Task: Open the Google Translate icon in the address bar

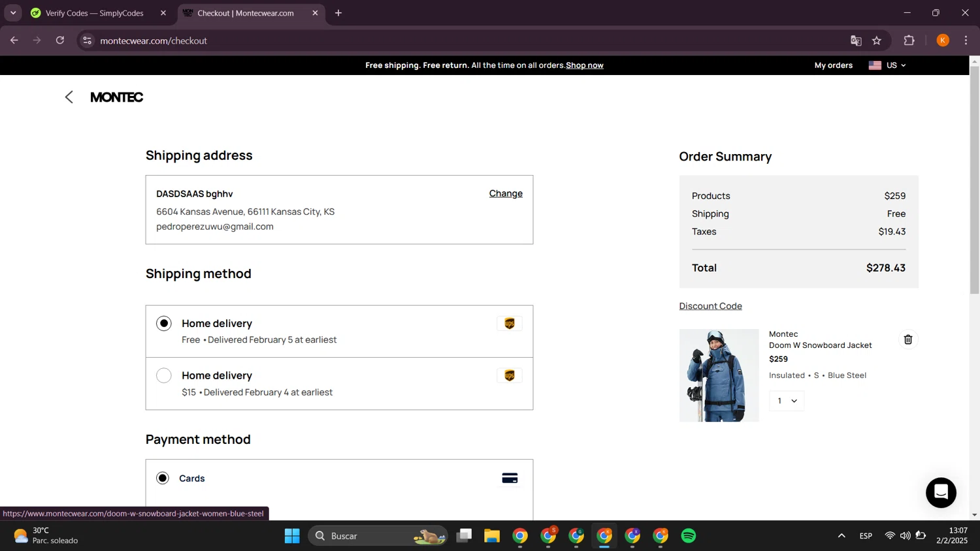Action: coord(856,40)
